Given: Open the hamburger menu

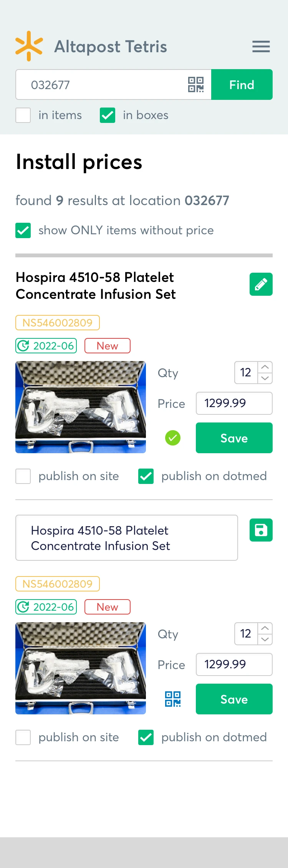Looking at the screenshot, I should click(261, 46).
